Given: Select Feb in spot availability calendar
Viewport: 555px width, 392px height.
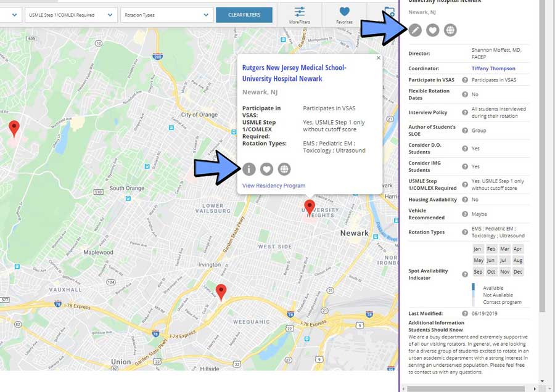Looking at the screenshot, I should [491, 249].
